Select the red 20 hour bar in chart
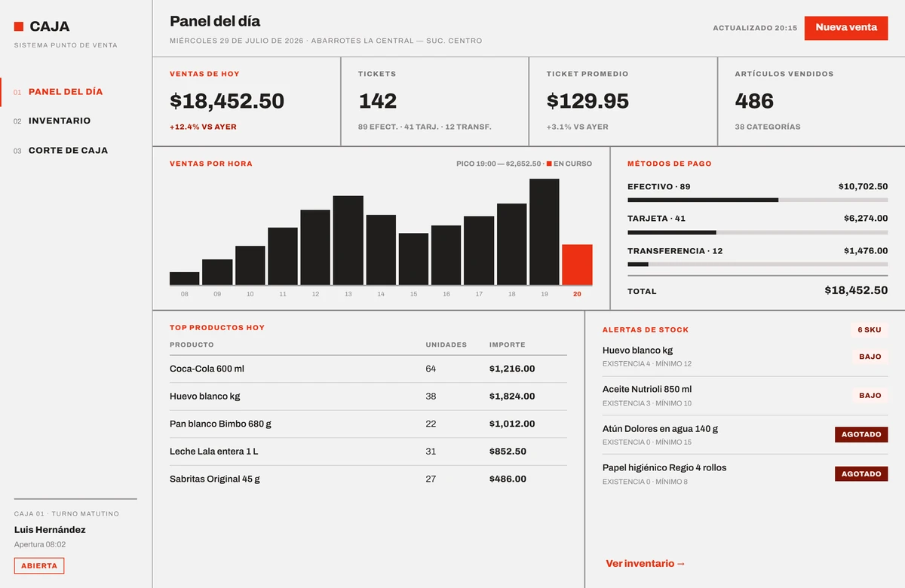The width and height of the screenshot is (905, 588). point(577,265)
